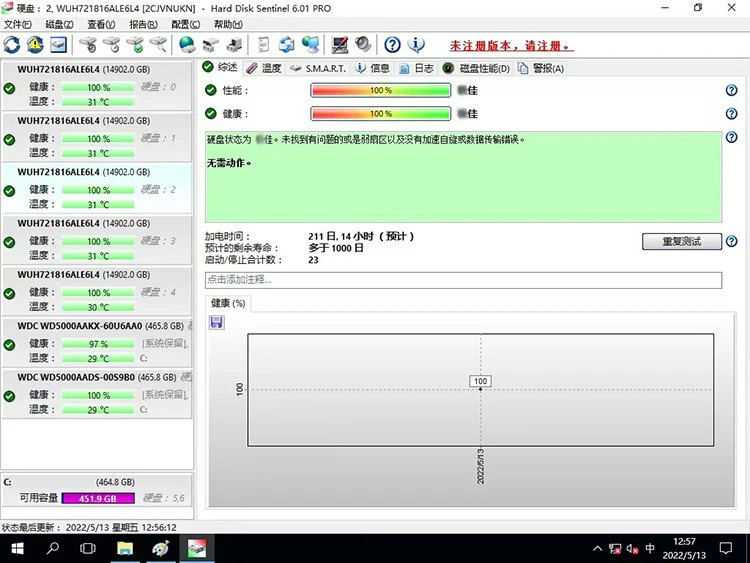This screenshot has width=750, height=563.
Task: Click the 重复测试 button
Action: coord(681,242)
